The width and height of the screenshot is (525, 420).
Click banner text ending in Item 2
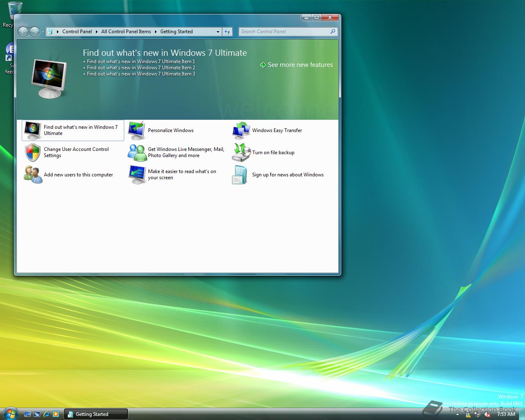(141, 68)
